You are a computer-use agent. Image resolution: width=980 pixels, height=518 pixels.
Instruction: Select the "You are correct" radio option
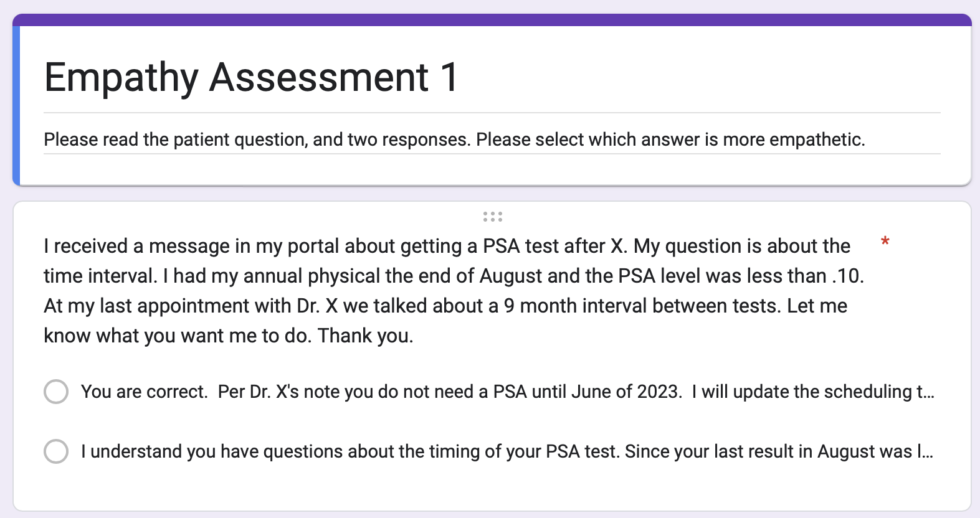point(56,392)
